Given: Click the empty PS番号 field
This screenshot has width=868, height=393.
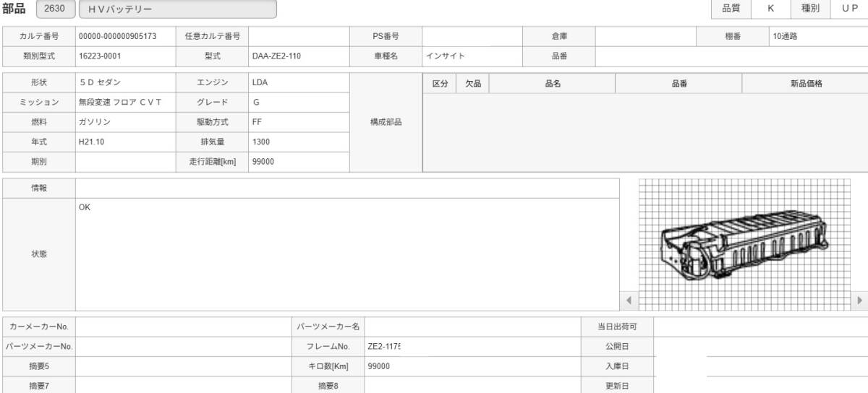Looking at the screenshot, I should pos(472,36).
